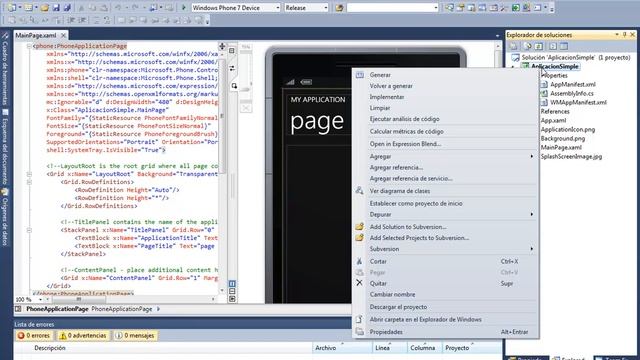Collapse the AplicacionSimple project node
This screenshot has height=360, width=640.
tap(513, 67)
